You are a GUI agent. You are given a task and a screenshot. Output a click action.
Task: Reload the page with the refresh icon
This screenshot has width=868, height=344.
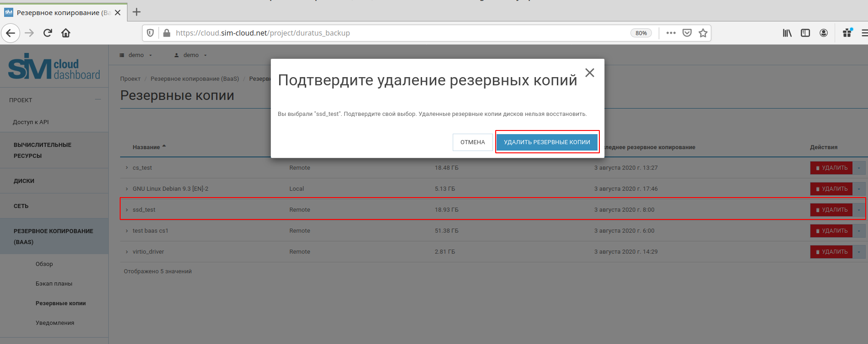click(x=48, y=33)
